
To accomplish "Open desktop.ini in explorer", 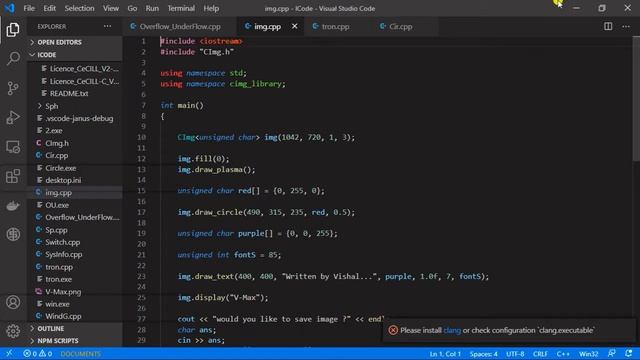I will click(x=63, y=180).
